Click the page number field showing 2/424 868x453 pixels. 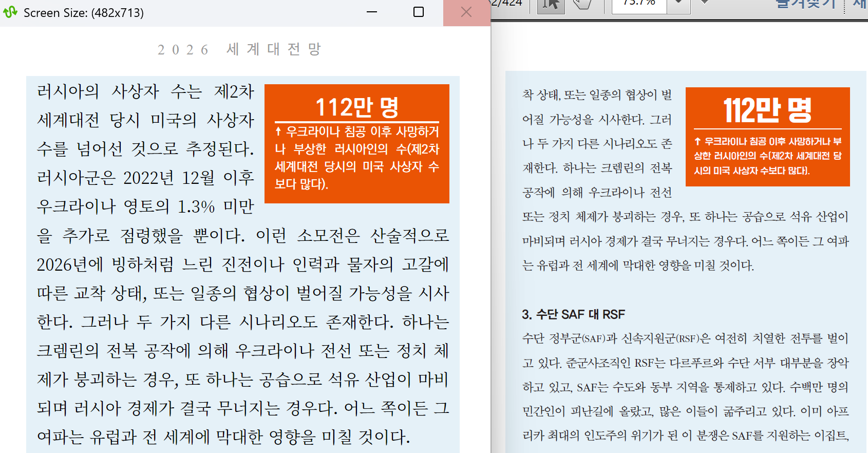click(x=507, y=3)
